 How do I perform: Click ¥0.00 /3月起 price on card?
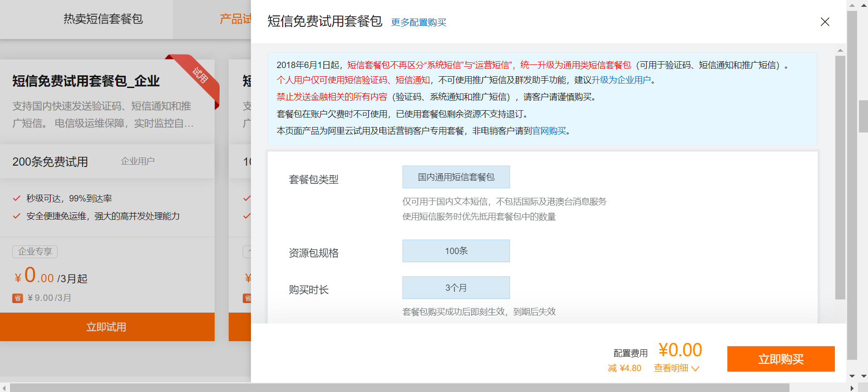[51, 275]
